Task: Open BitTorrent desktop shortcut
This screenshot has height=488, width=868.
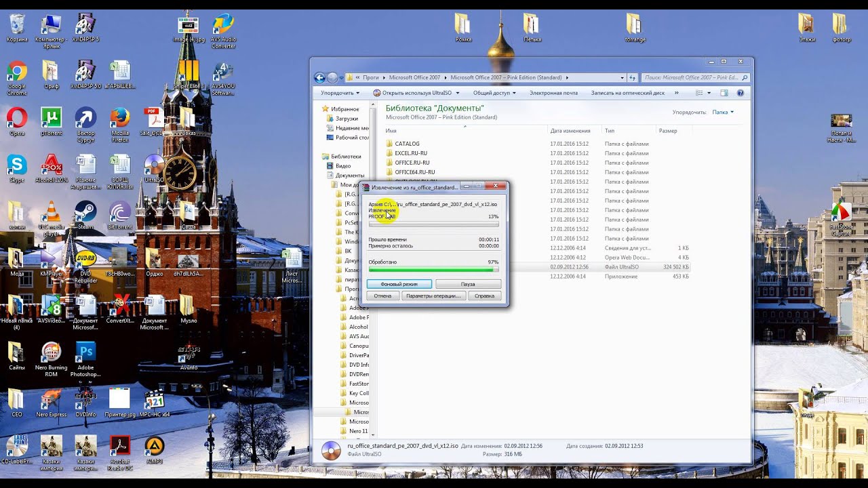Action: [120, 216]
